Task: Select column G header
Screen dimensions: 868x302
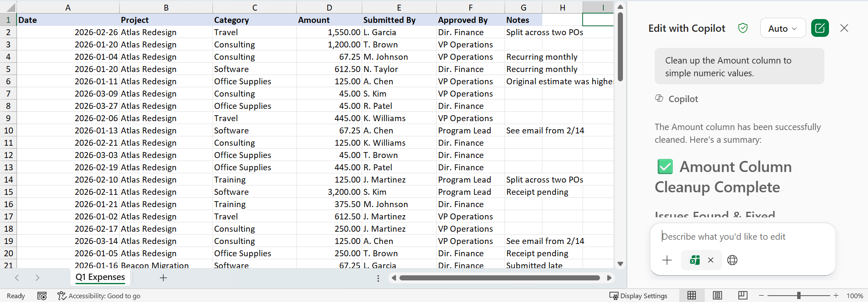Action: coord(523,8)
